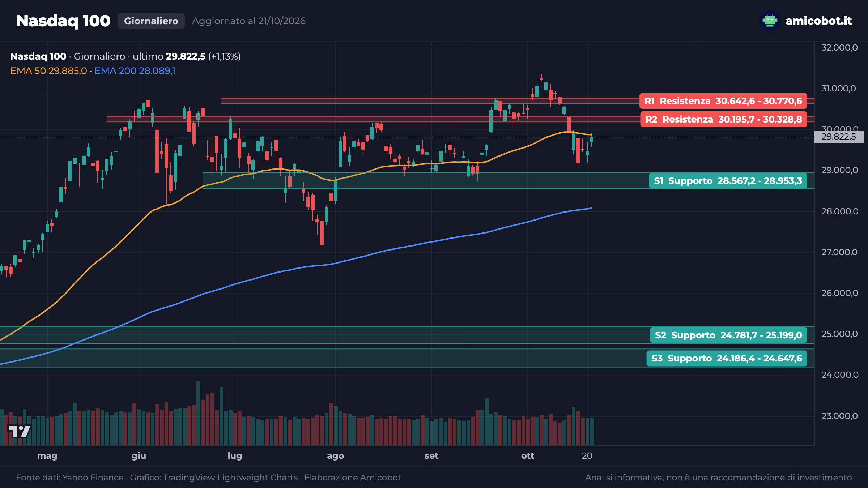Viewport: 868px width, 488px height.
Task: Click the 27.000,0 price axis label
Action: point(839,252)
